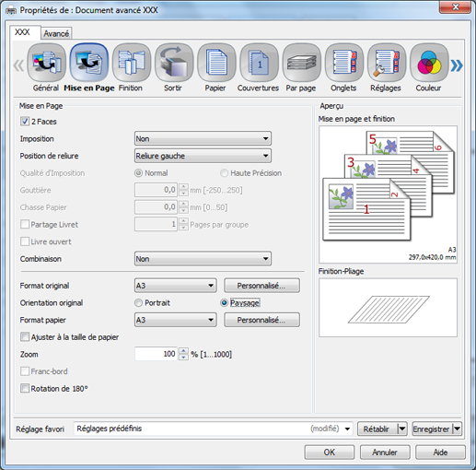Click the Zoom percentage input field
The width and height of the screenshot is (476, 470).
(x=156, y=354)
